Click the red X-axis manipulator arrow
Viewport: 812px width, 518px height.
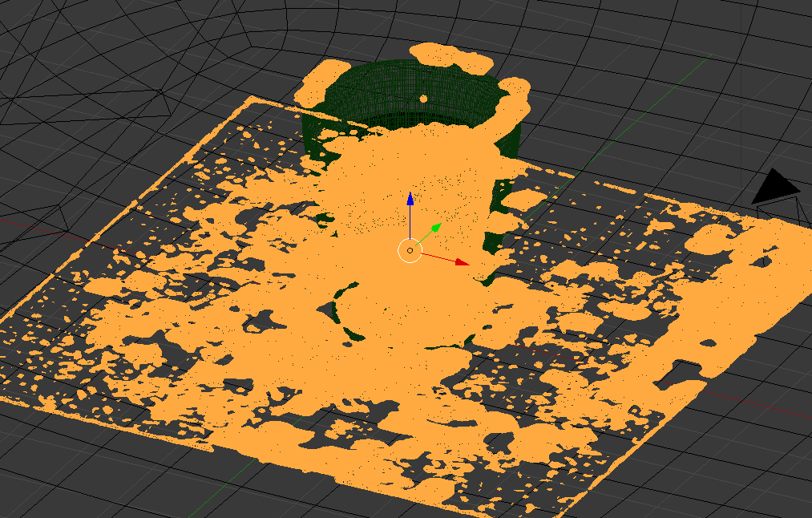pyautogui.click(x=462, y=263)
